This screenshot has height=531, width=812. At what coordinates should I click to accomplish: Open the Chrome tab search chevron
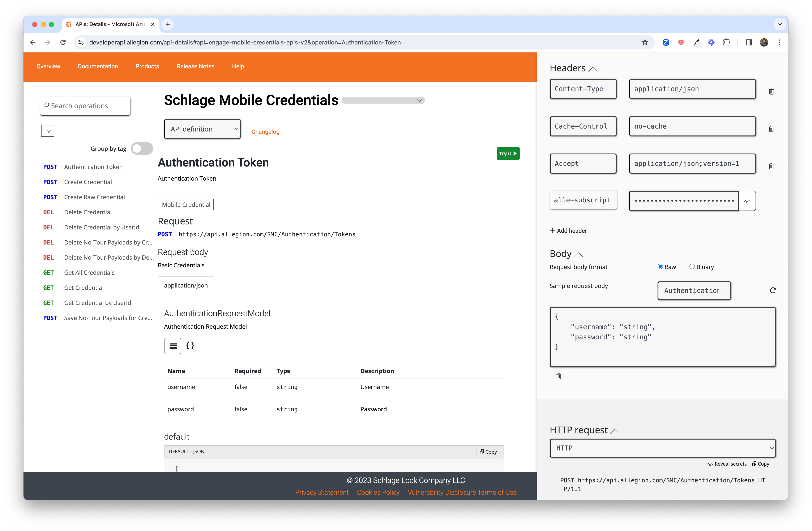780,24
